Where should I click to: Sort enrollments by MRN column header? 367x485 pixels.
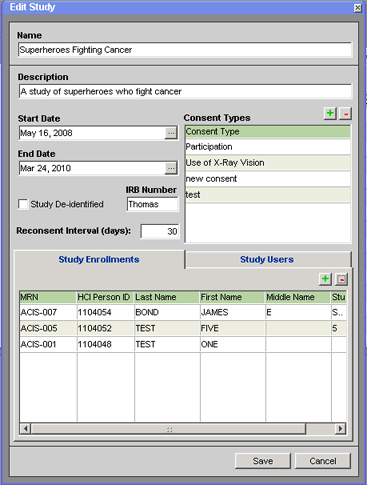point(48,297)
